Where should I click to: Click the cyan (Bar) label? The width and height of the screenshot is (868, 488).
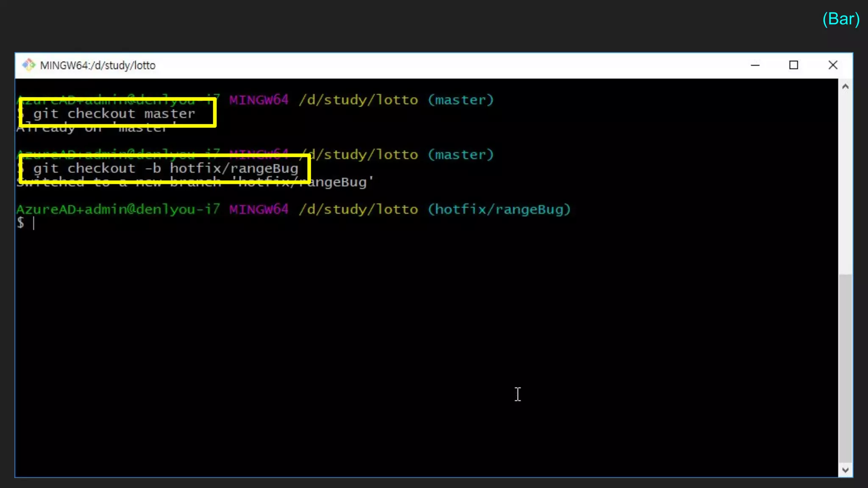[x=840, y=19]
